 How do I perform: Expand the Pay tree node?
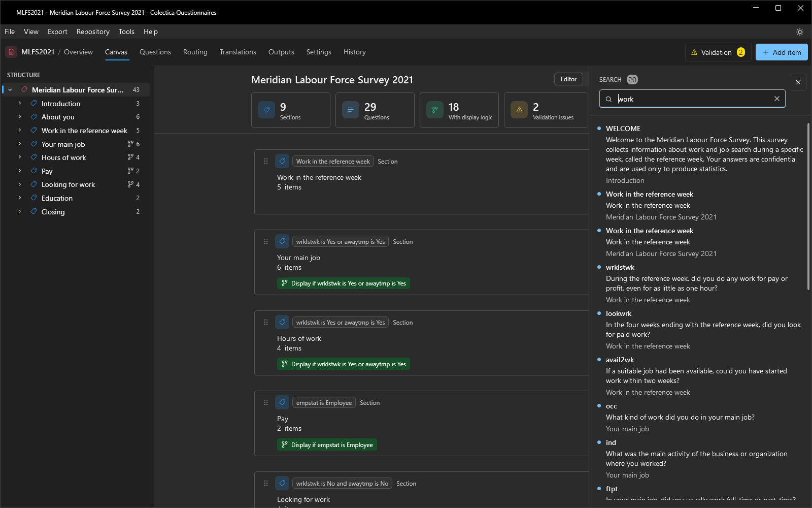[x=20, y=171]
